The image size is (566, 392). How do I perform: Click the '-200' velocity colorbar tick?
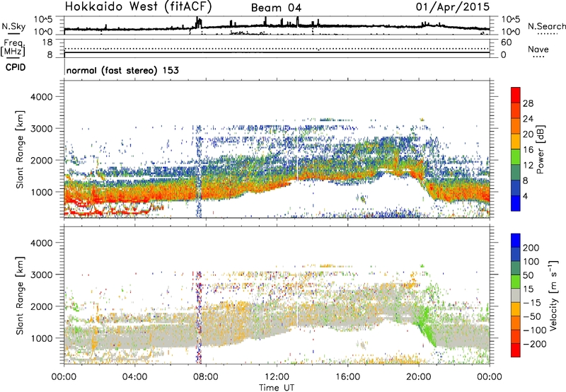pyautogui.click(x=534, y=344)
